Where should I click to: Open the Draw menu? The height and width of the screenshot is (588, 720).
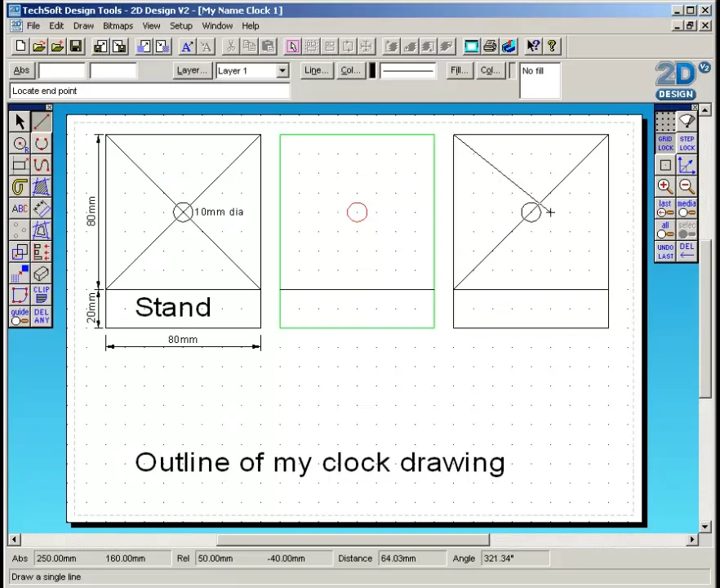83,26
